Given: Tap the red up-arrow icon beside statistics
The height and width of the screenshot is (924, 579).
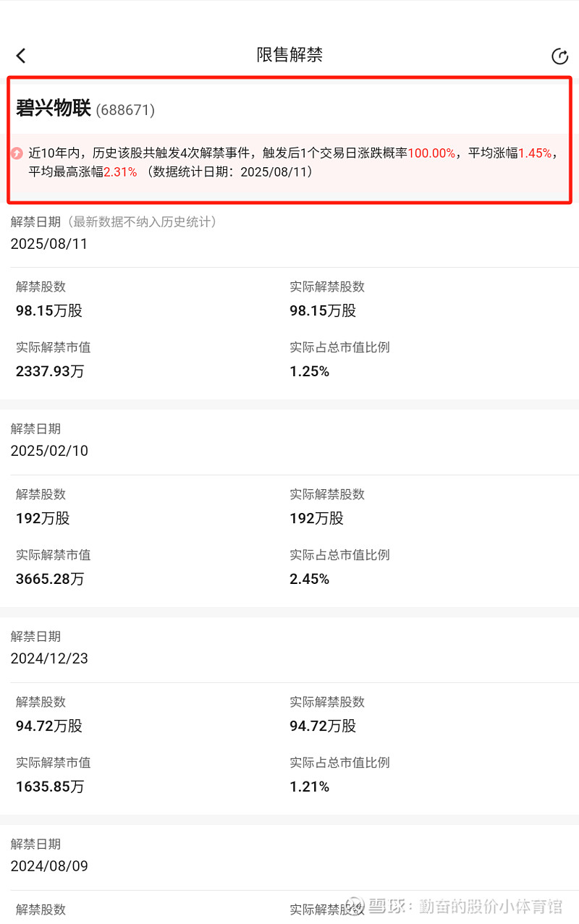Looking at the screenshot, I should [17, 153].
